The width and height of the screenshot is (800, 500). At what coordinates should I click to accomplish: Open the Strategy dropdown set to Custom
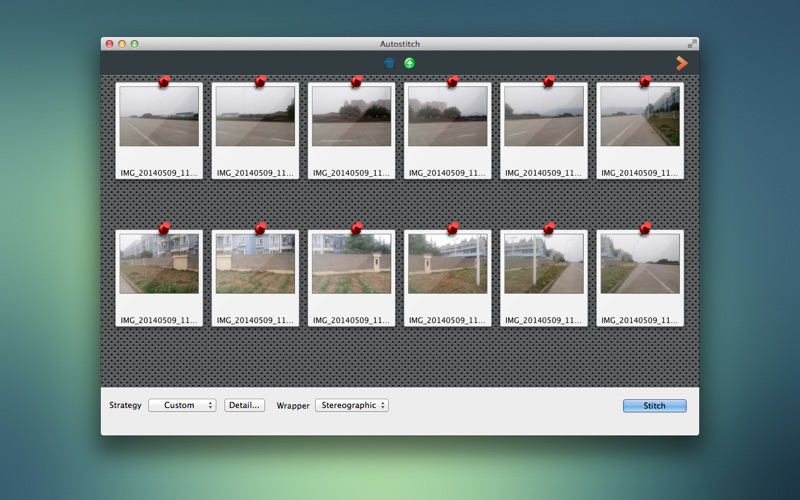pos(182,405)
